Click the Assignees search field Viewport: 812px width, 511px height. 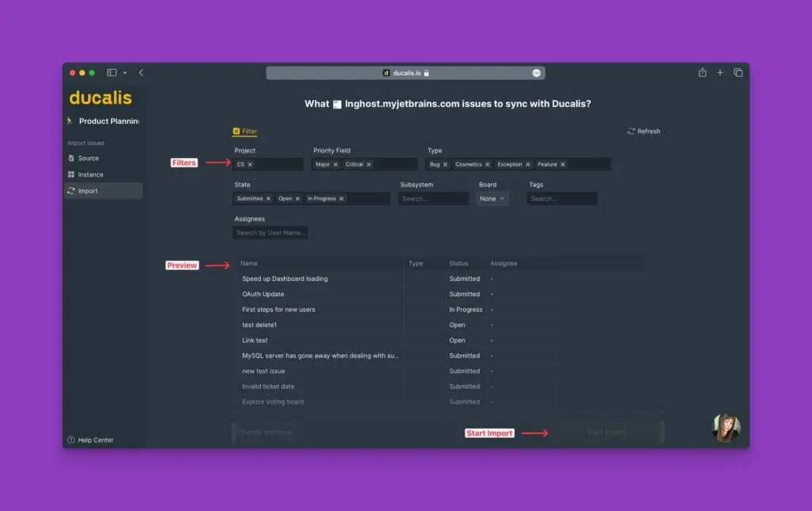coord(270,233)
